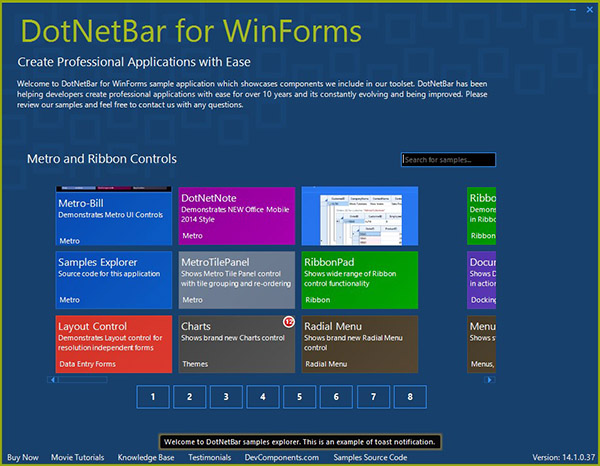
Task: Go to page 3 of samples
Action: [226, 397]
